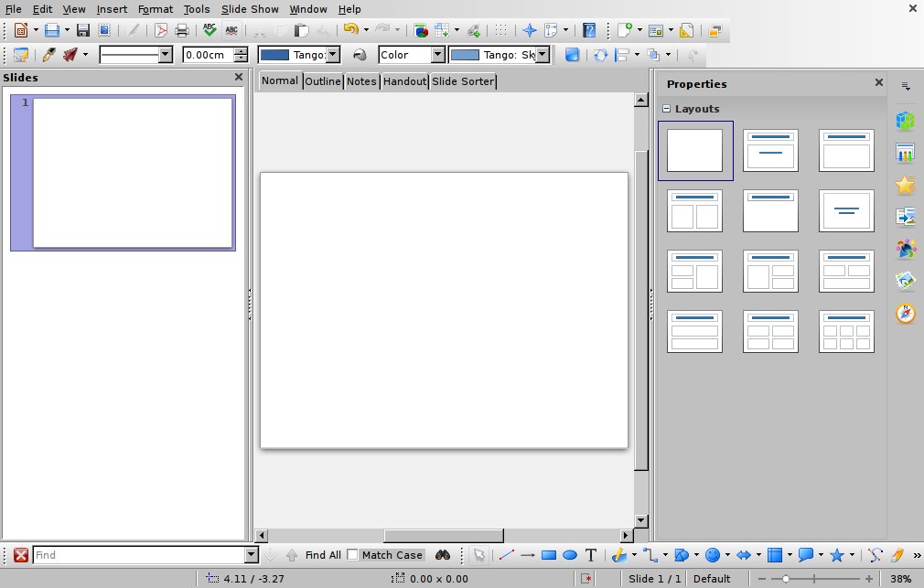Viewport: 924px width, 588px height.
Task: Open the Slide Show menu
Action: point(251,9)
